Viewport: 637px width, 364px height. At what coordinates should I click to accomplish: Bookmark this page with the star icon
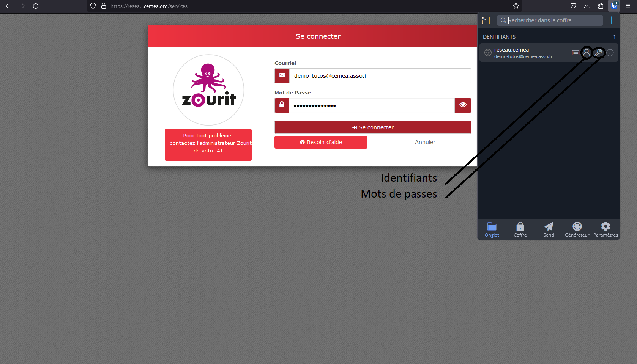point(516,6)
